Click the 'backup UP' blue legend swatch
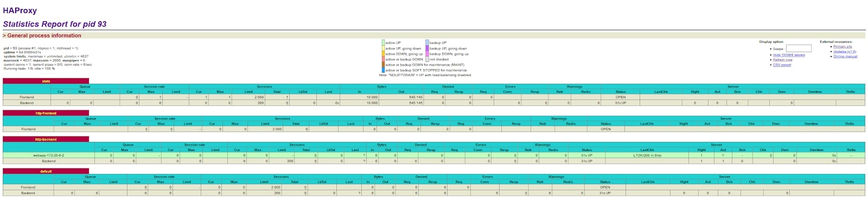The height and width of the screenshot is (200, 868). coord(427,42)
